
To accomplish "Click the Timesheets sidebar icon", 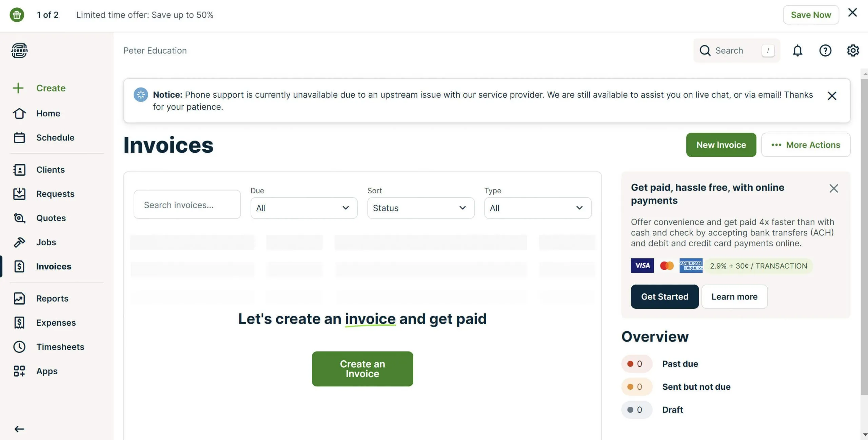I will point(19,347).
